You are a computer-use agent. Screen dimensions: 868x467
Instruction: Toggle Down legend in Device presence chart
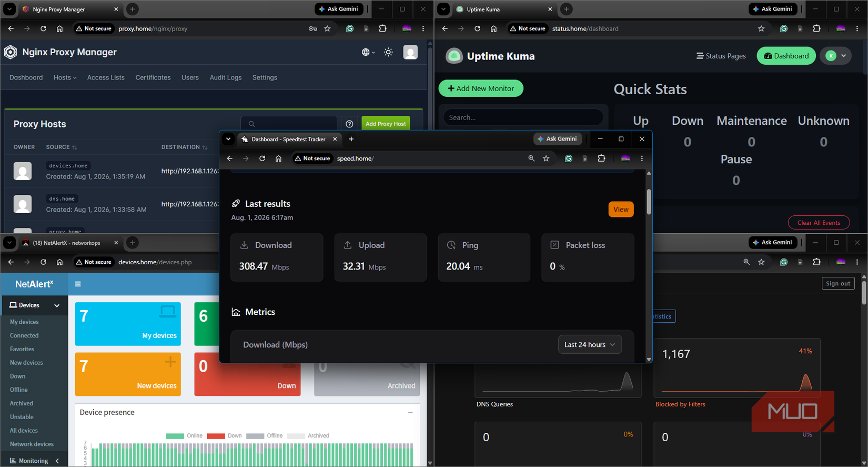coord(225,436)
